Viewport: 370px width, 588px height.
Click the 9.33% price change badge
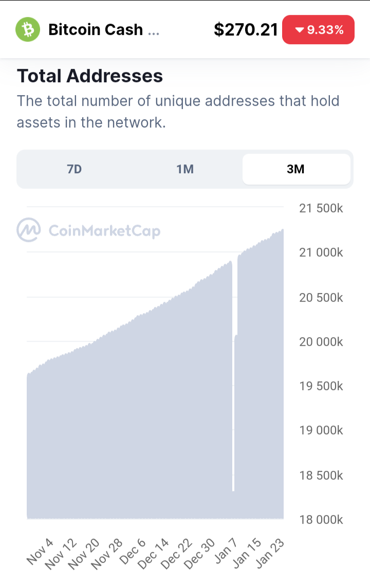click(318, 30)
